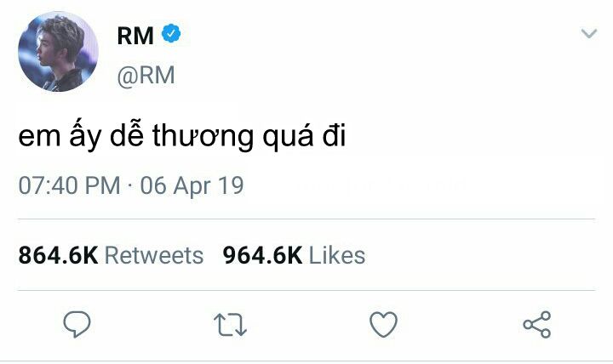Open the Likes label list
Screen dimensions: 613x364
(x=337, y=255)
